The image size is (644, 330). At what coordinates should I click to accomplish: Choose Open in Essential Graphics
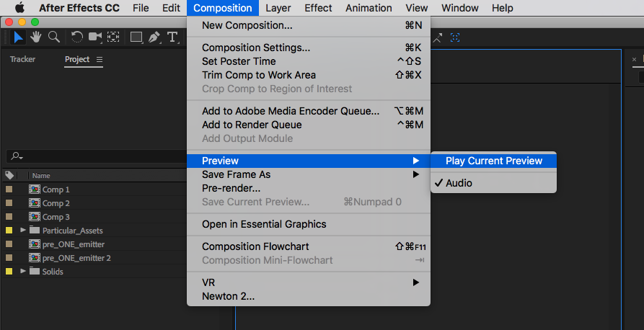(x=309, y=224)
